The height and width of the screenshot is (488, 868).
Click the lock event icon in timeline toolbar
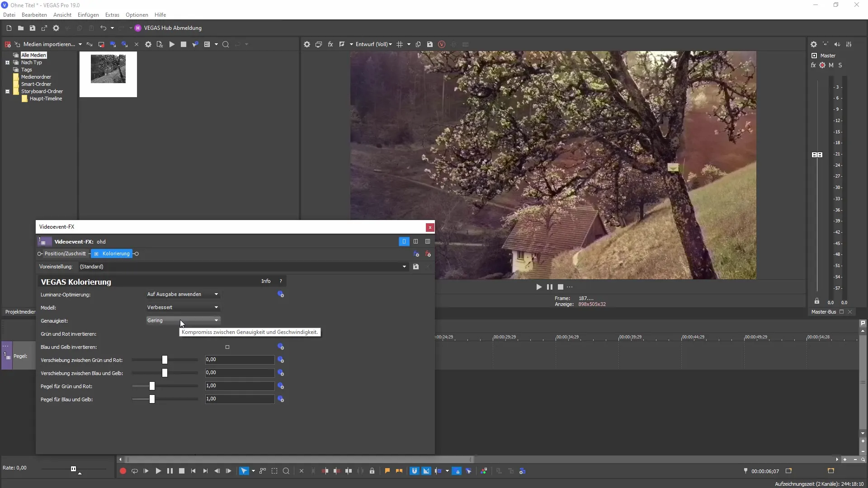point(372,471)
